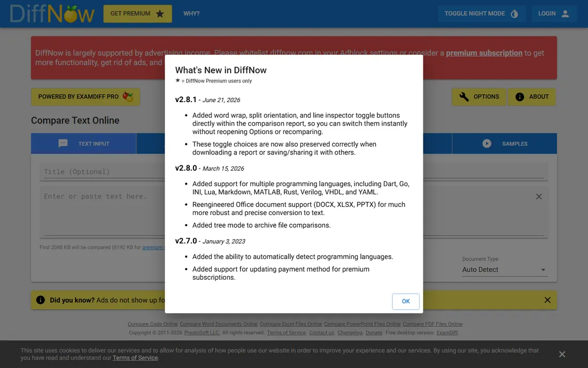The image size is (588, 368).
Task: Open footer Terms of Service link
Action: (287, 333)
